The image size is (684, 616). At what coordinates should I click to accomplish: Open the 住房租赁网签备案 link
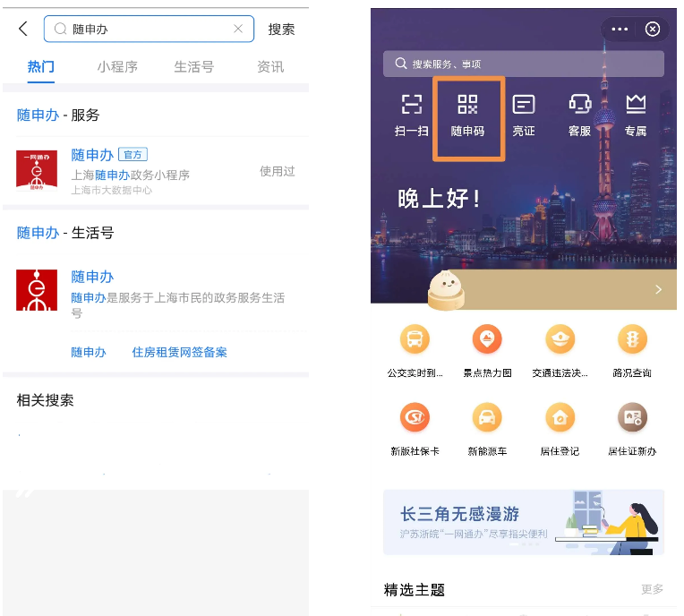(179, 352)
